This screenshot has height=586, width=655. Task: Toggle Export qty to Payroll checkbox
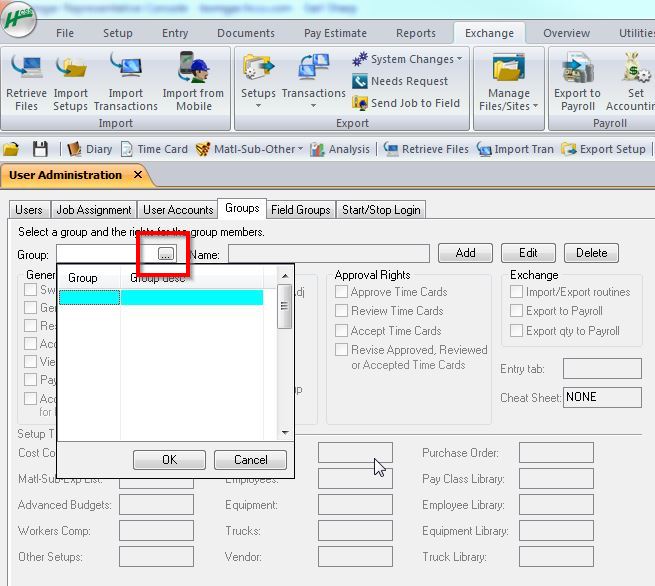click(x=516, y=330)
